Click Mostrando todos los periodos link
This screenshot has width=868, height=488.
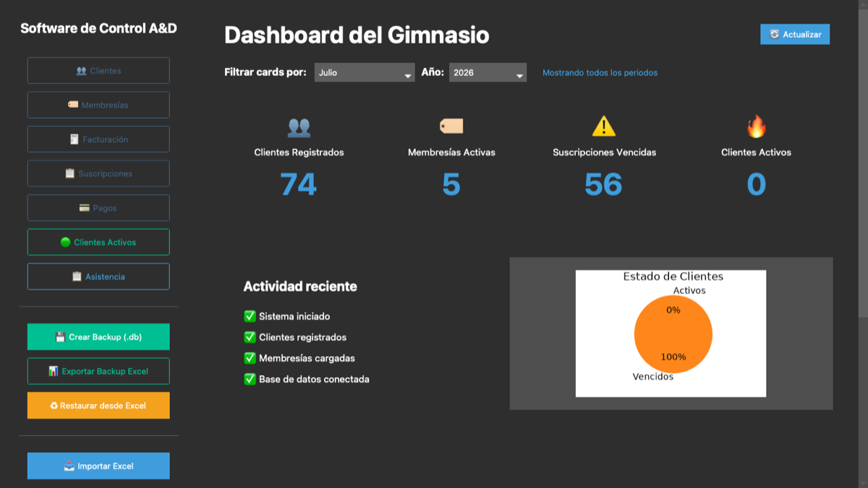coord(600,72)
